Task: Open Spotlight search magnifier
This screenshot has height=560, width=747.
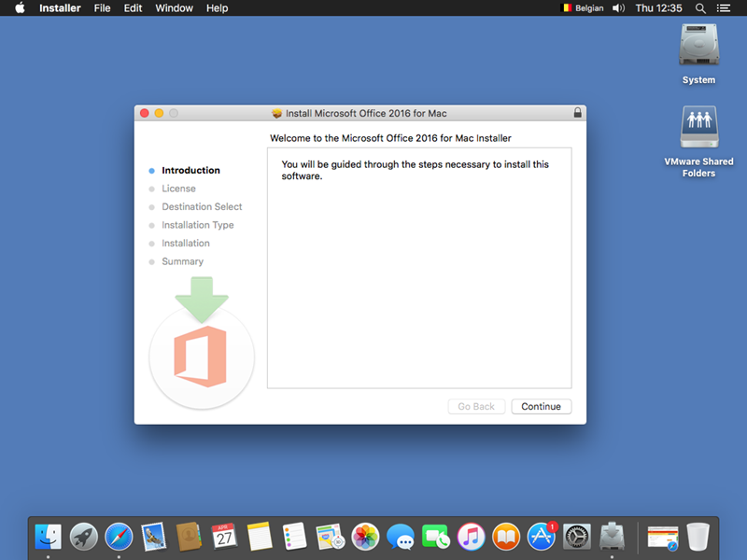Action: [x=700, y=8]
